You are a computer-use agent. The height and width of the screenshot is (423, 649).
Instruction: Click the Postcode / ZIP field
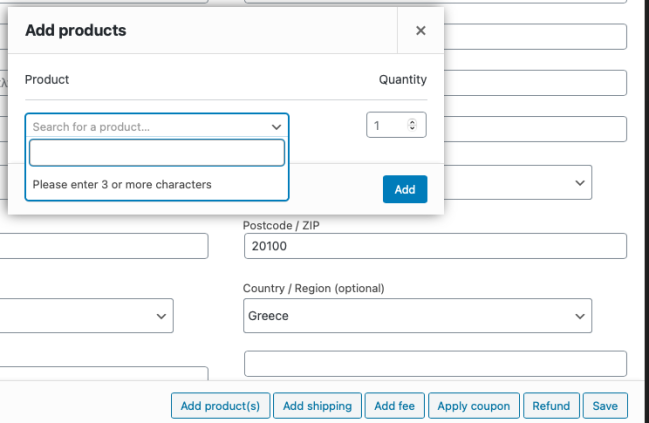point(434,246)
